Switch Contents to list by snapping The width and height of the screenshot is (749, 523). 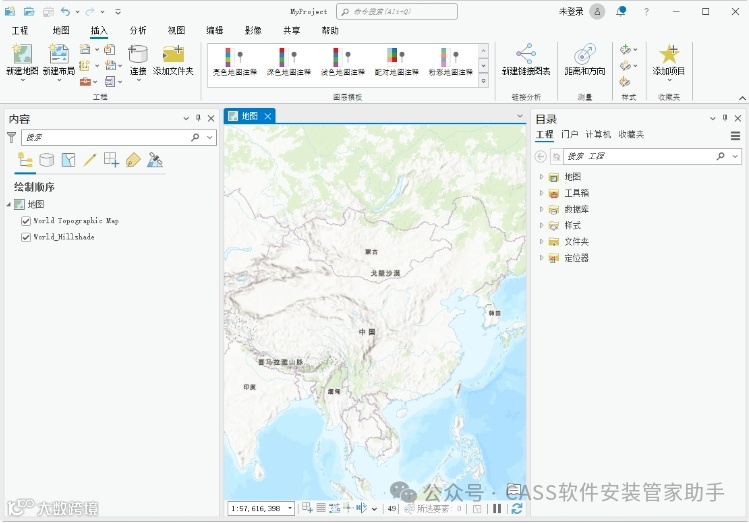(x=111, y=160)
